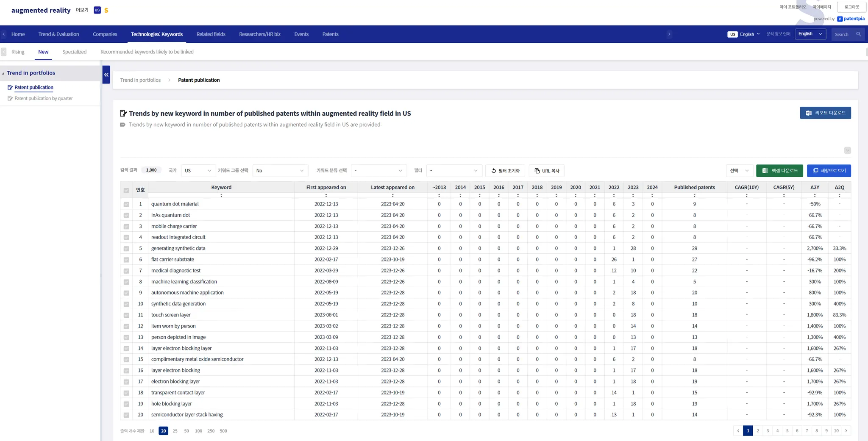The height and width of the screenshot is (441, 868).
Task: Click the green Excel download button
Action: tap(779, 171)
